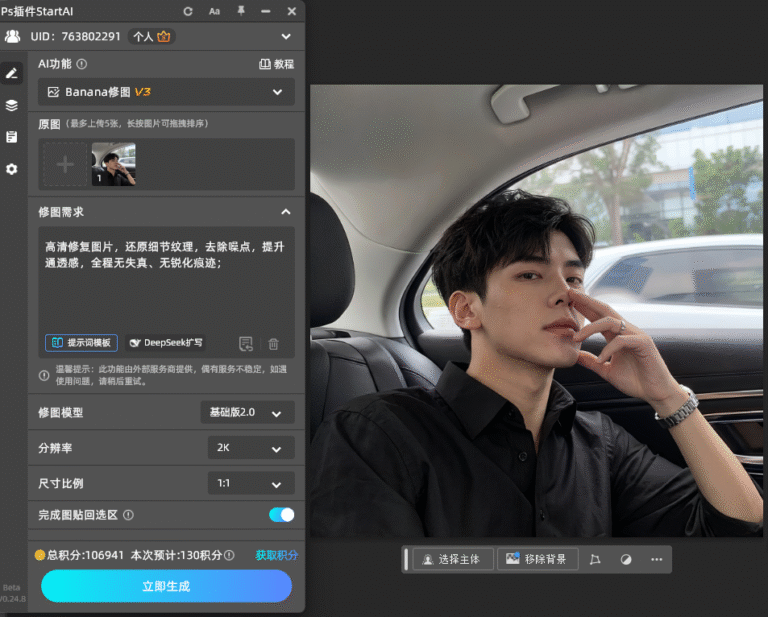The width and height of the screenshot is (768, 617).
Task: Open the 教程 tutorial link
Action: [x=277, y=64]
